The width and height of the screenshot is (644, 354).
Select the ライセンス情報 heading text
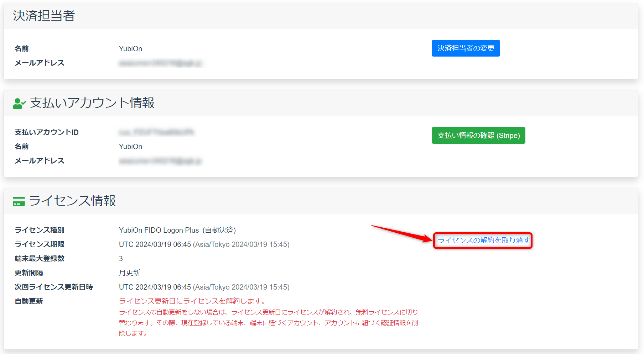[x=72, y=201]
